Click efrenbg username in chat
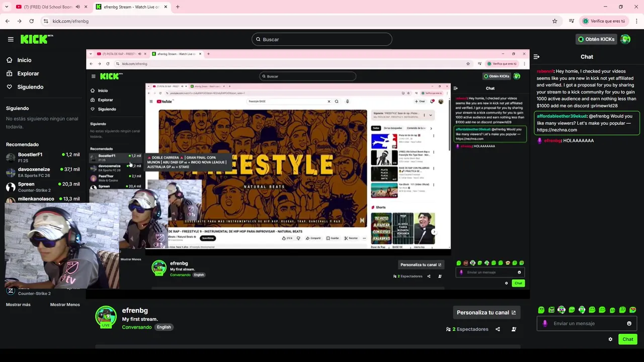The image size is (644, 362). click(x=552, y=141)
